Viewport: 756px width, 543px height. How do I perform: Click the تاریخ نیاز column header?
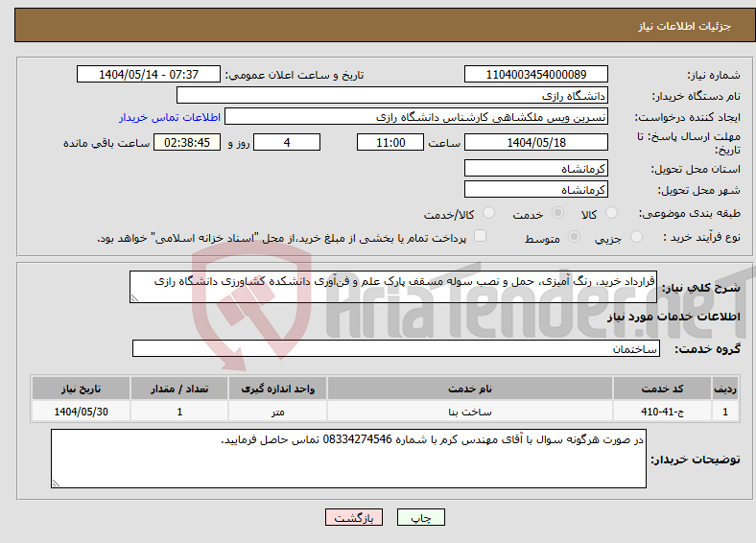(x=81, y=389)
